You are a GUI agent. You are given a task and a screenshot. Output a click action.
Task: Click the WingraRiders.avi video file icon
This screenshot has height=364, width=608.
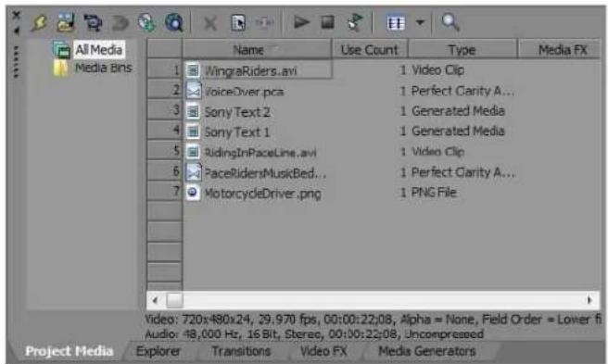click(x=193, y=70)
